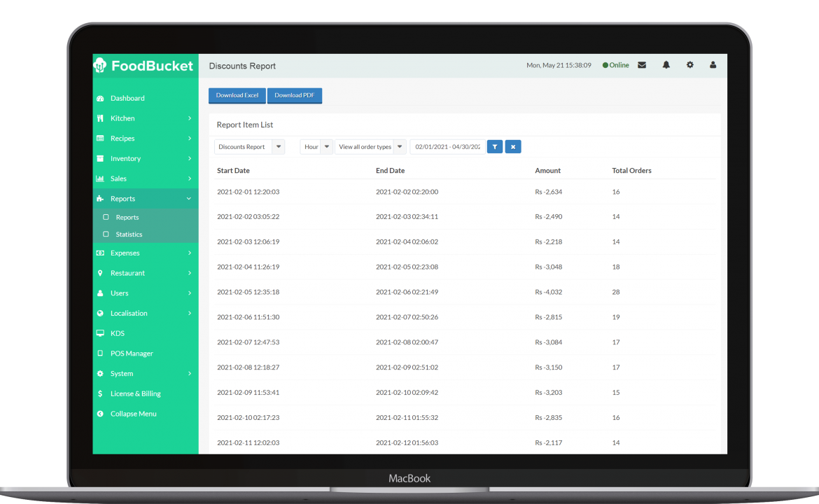Open the Hour interval dropdown
Screen dimensions: 819x504
(x=316, y=147)
